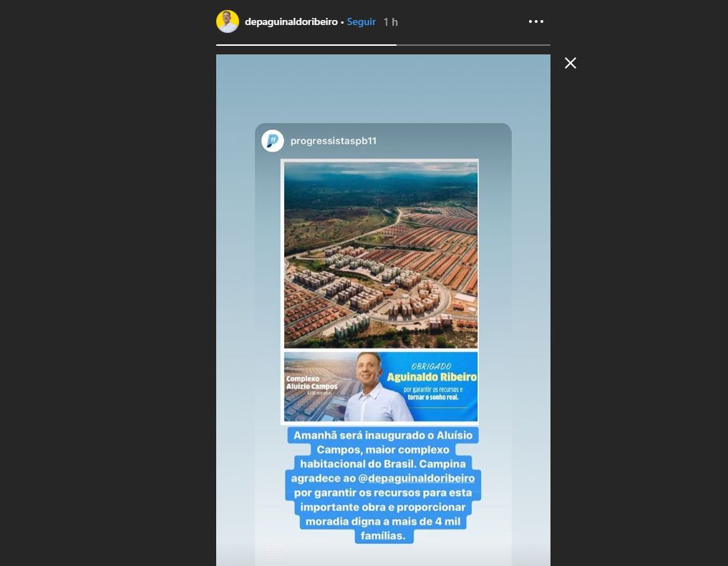The height and width of the screenshot is (566, 728).
Task: Click the completed story progress bar segment
Action: [306, 45]
